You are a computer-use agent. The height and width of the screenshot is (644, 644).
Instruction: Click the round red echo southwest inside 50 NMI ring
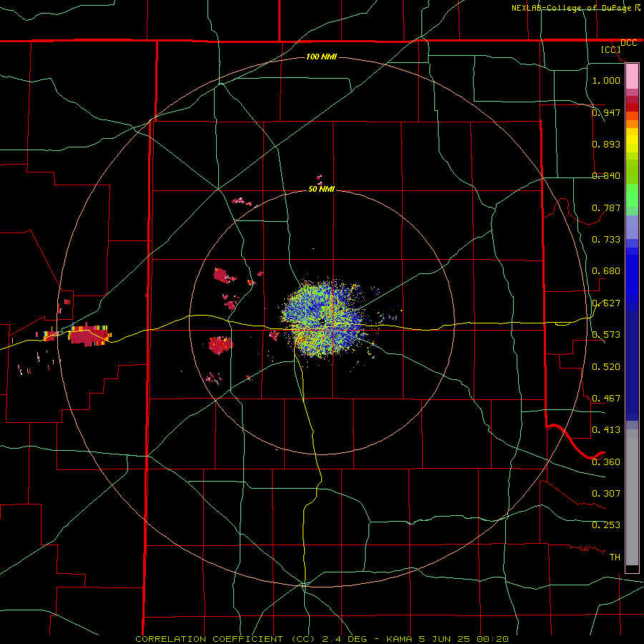pyautogui.click(x=220, y=345)
